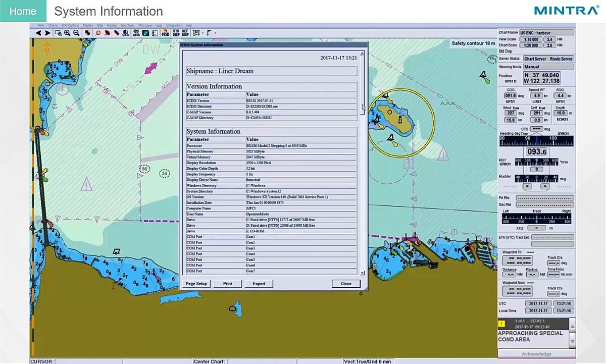Click the dialog scrollbar up arrow

pos(362,53)
